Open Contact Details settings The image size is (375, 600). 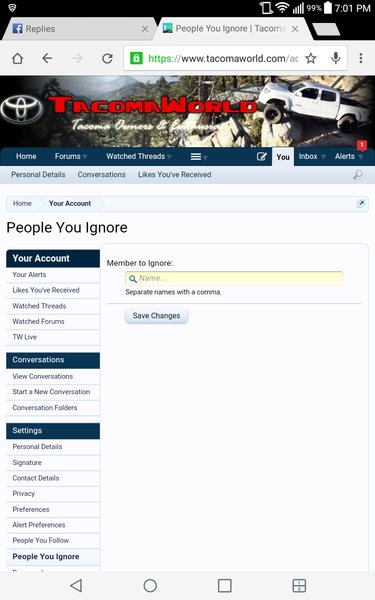tap(53, 478)
